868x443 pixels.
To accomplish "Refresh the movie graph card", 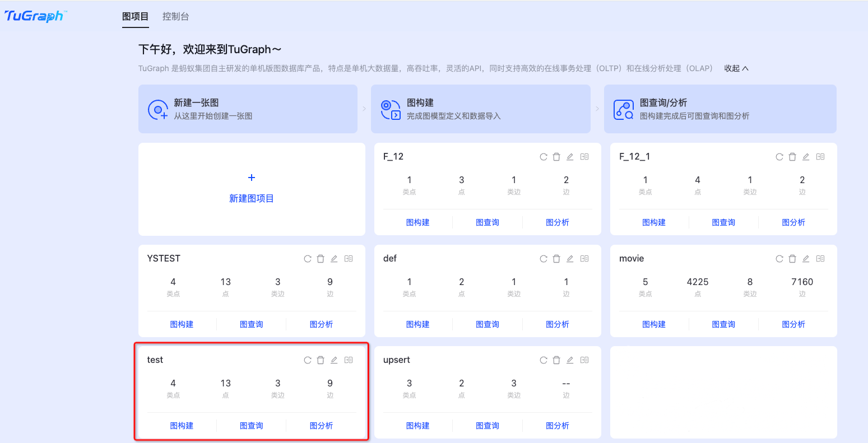I will point(779,259).
